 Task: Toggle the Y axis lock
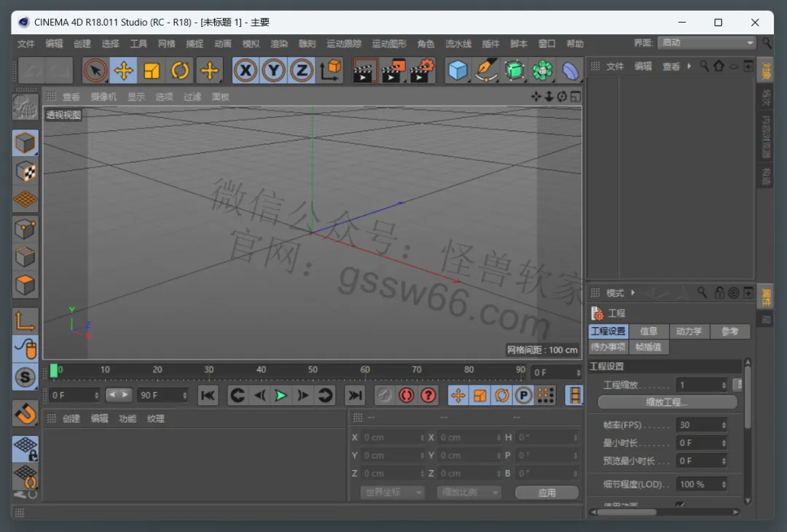coord(274,71)
